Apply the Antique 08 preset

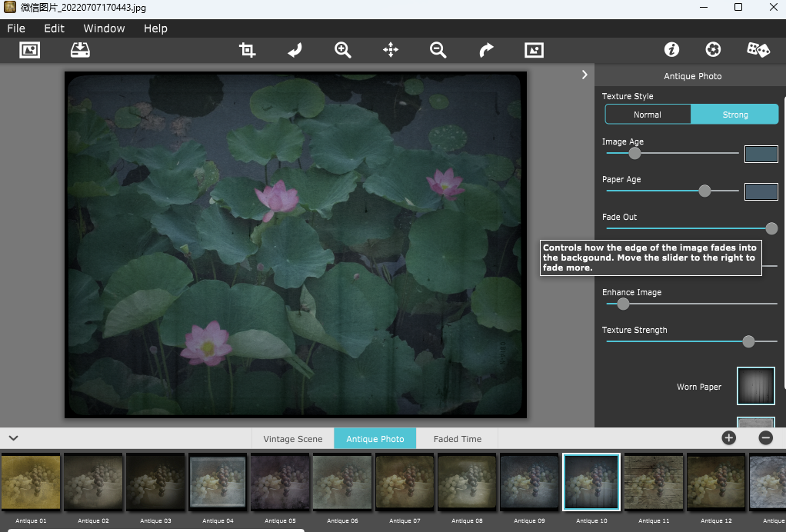pos(467,482)
